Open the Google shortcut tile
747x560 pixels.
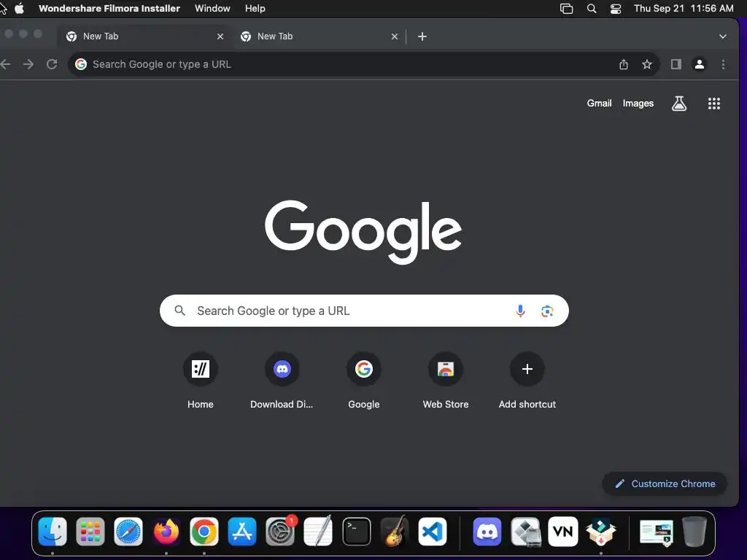(364, 380)
